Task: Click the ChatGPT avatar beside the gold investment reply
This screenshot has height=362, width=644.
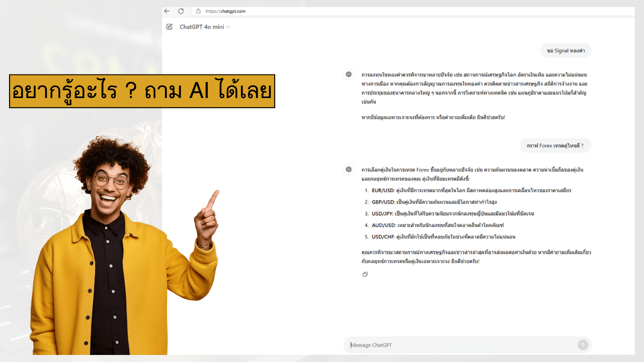Action: pos(349,74)
